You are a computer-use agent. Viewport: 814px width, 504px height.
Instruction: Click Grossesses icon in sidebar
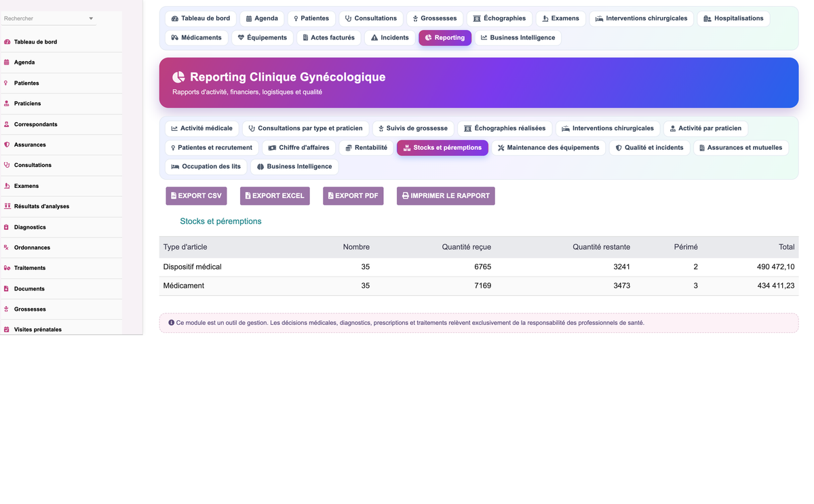point(7,309)
